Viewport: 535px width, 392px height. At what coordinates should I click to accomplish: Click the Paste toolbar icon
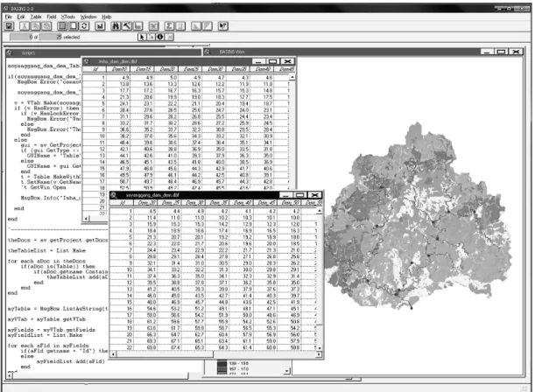(x=46, y=26)
